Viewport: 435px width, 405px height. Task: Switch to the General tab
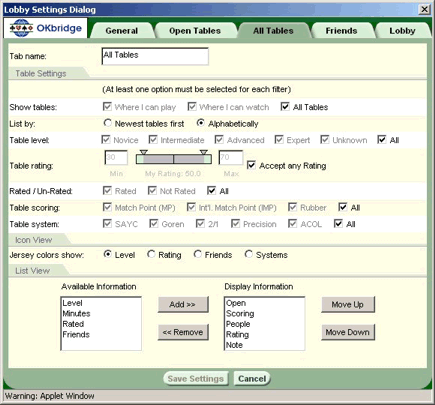(122, 31)
